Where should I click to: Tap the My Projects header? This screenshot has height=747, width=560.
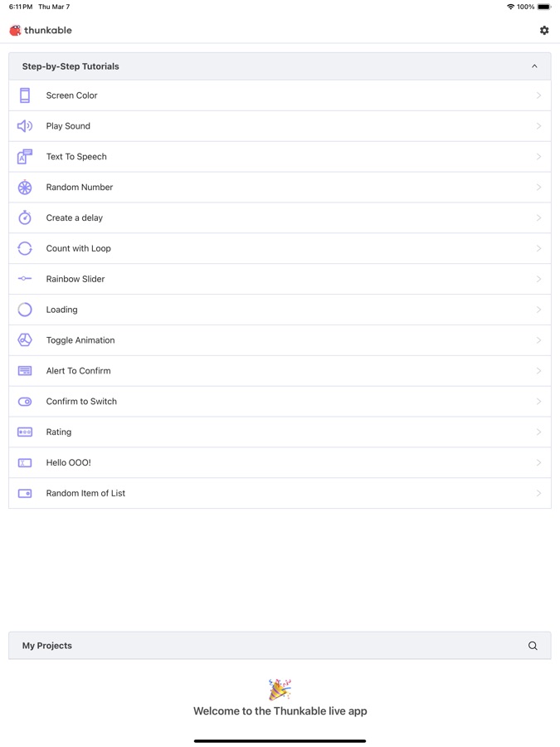[47, 646]
